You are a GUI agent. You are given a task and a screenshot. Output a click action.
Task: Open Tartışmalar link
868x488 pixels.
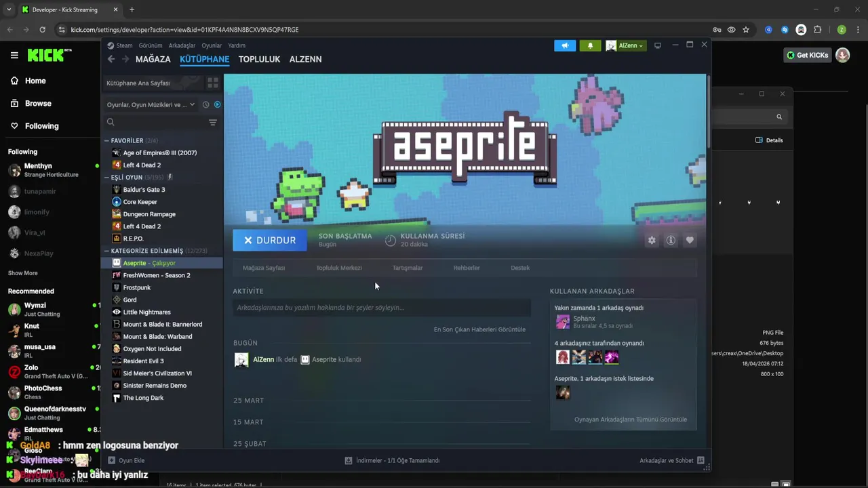click(408, 268)
